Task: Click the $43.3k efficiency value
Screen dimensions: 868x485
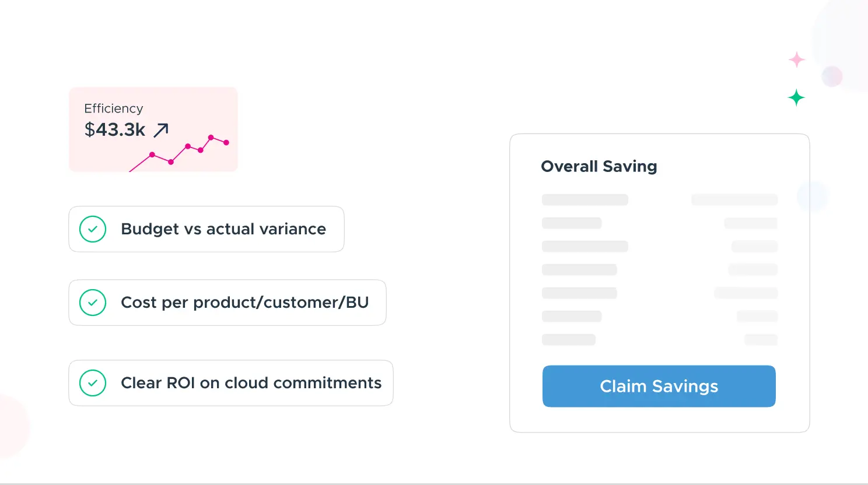Action: pyautogui.click(x=115, y=129)
